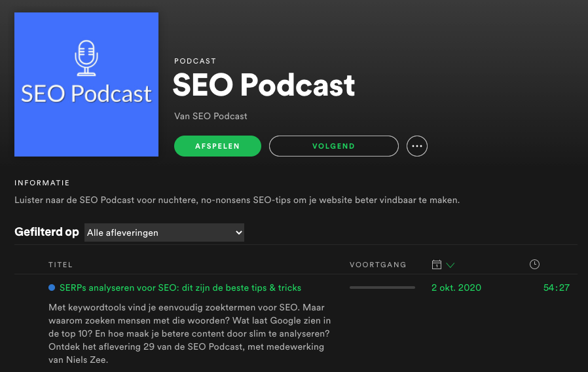This screenshot has height=372, width=588.
Task: Click the AFSPELEN play button
Action: [x=217, y=146]
